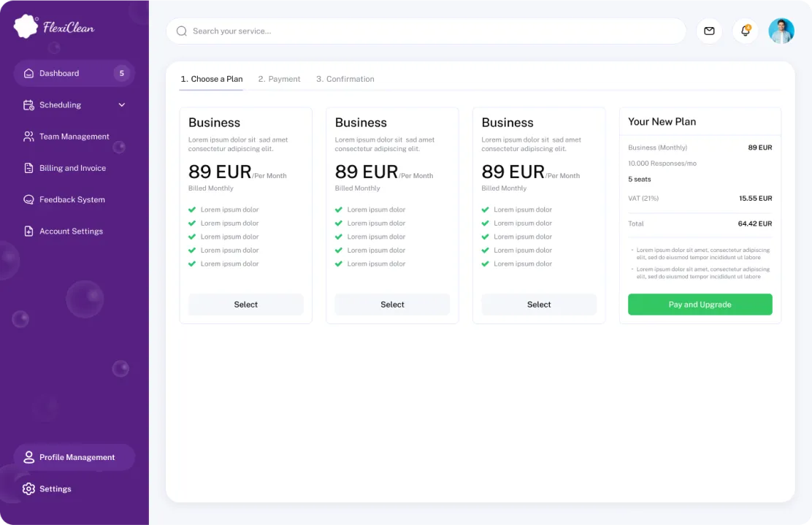The height and width of the screenshot is (525, 812).
Task: Open notifications via the bell icon
Action: 745,31
